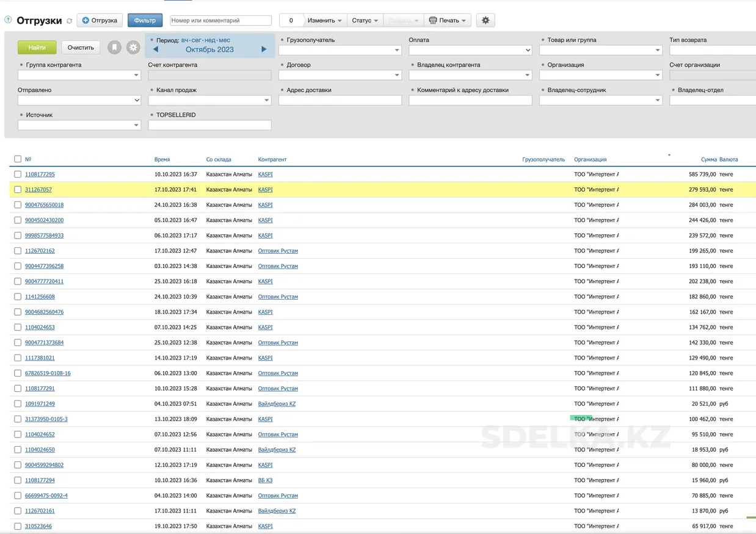Open shipment 67826519-0108-16
Image resolution: width=756 pixels, height=534 pixels.
48,373
